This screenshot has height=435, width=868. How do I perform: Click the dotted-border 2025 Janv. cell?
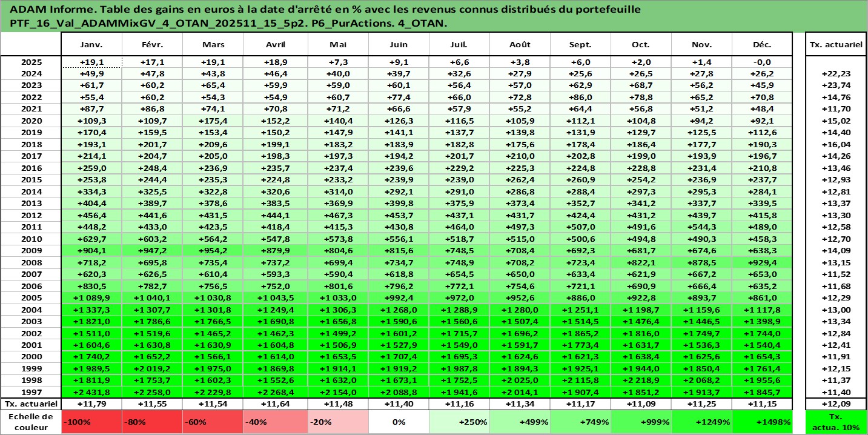(x=92, y=62)
